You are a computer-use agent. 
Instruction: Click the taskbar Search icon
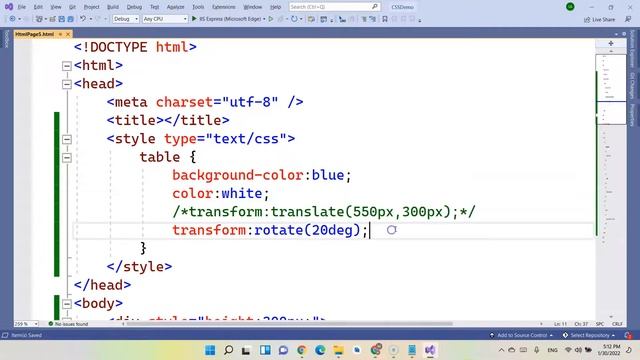(x=229, y=350)
